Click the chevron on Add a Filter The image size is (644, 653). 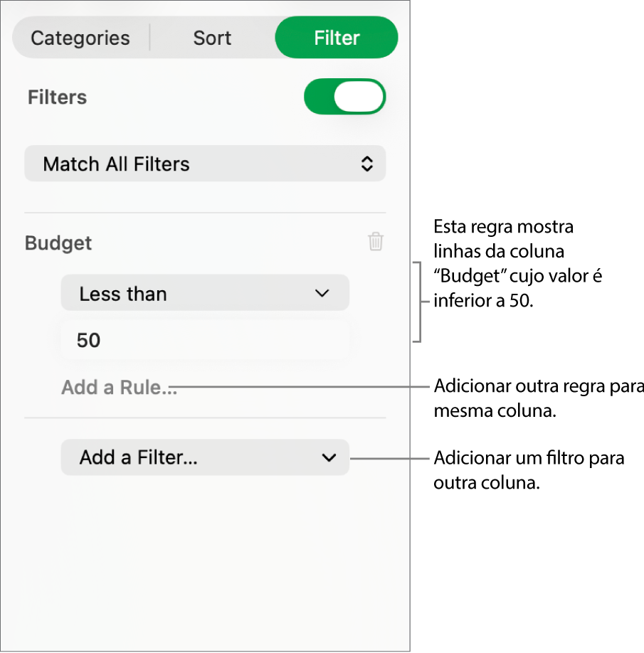pyautogui.click(x=328, y=457)
